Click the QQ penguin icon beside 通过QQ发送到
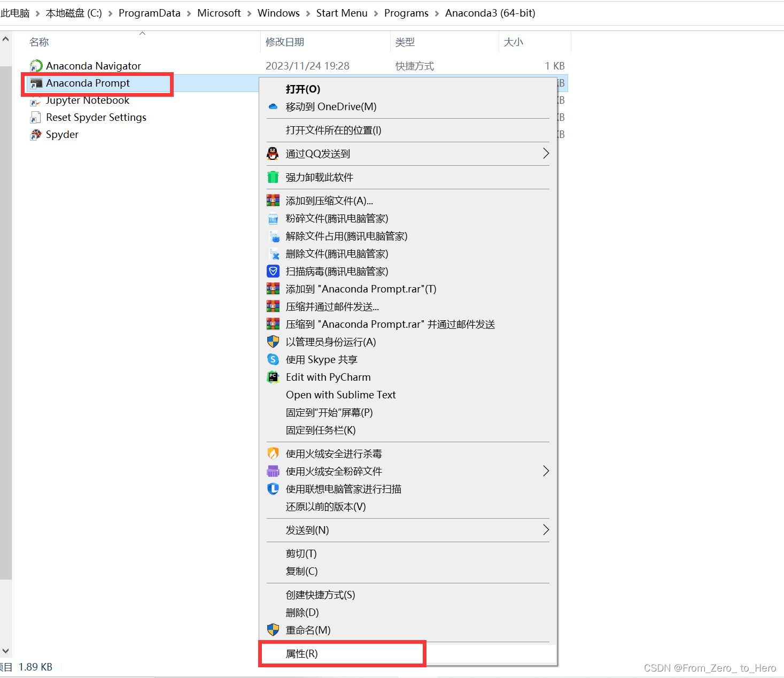 273,153
